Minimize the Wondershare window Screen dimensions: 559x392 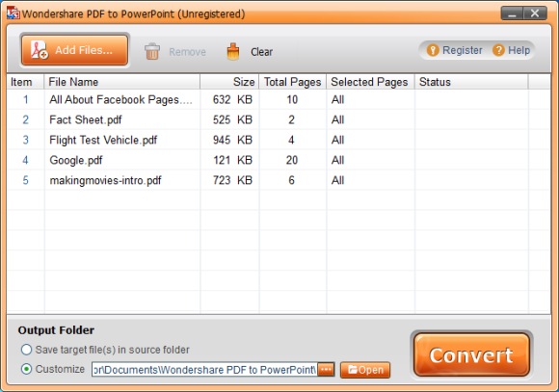[x=513, y=13]
